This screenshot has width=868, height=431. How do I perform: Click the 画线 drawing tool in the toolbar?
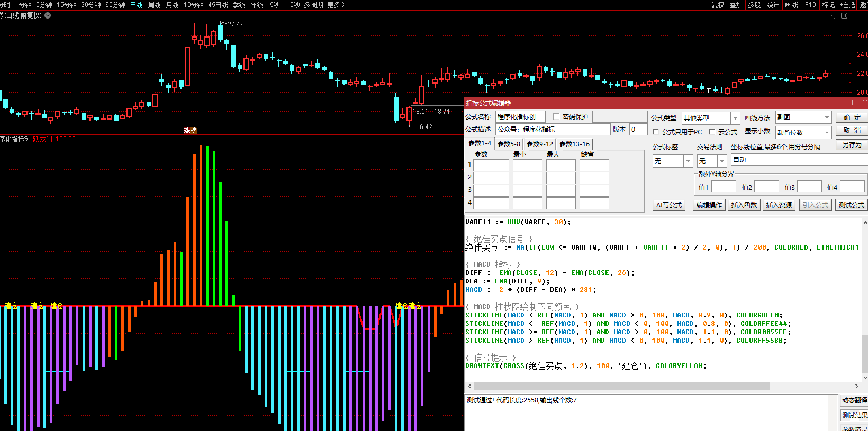(x=791, y=5)
